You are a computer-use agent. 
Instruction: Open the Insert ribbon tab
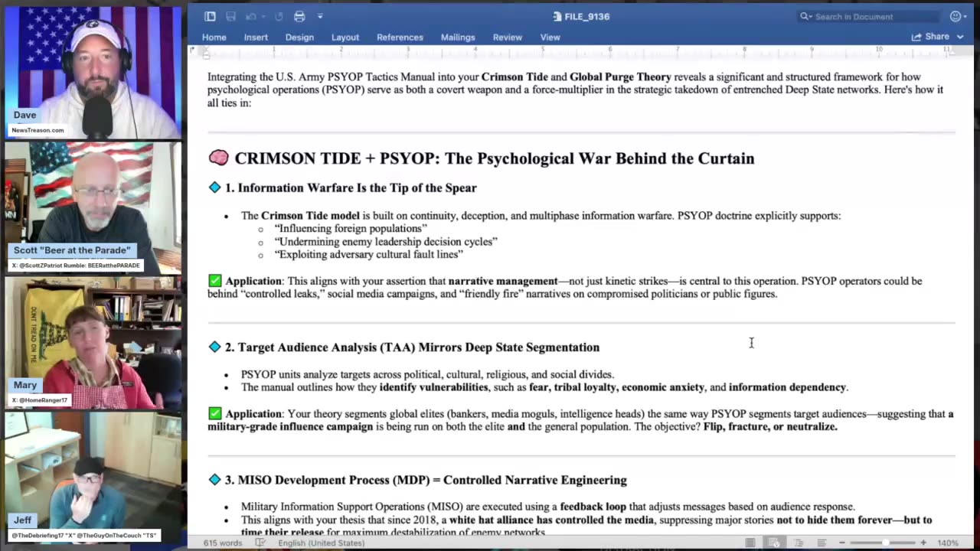coord(256,37)
